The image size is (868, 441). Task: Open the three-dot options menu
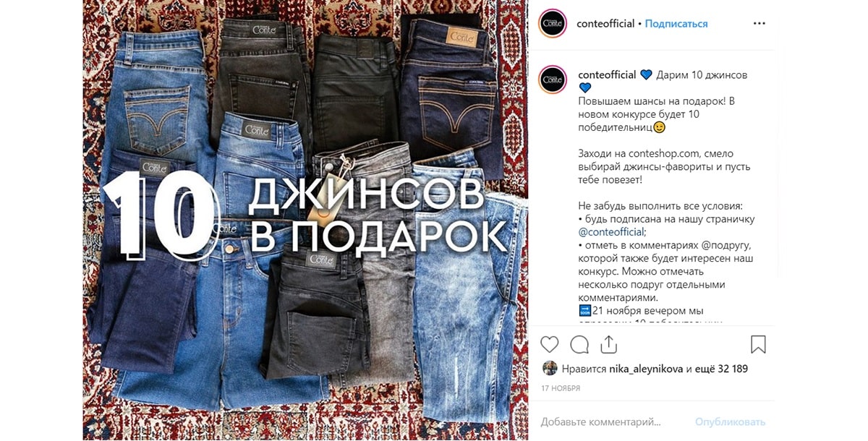(759, 24)
